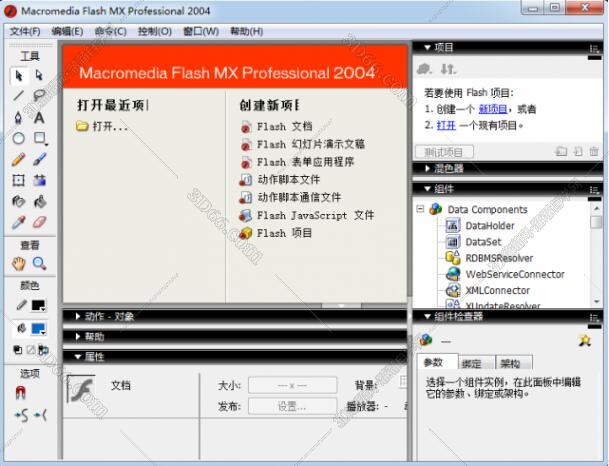Screen dimensions: 609x466
Task: Click the Smooth option icon
Action: 21,416
